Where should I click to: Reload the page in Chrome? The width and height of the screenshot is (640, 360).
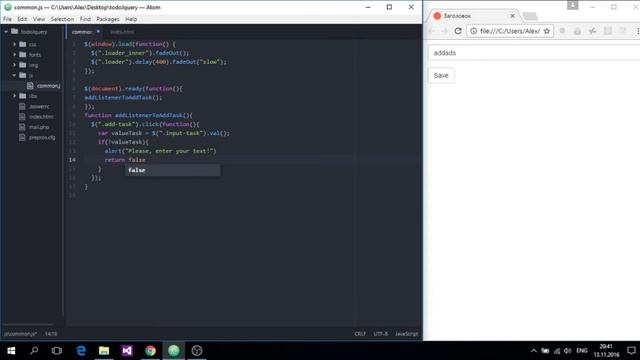point(458,31)
